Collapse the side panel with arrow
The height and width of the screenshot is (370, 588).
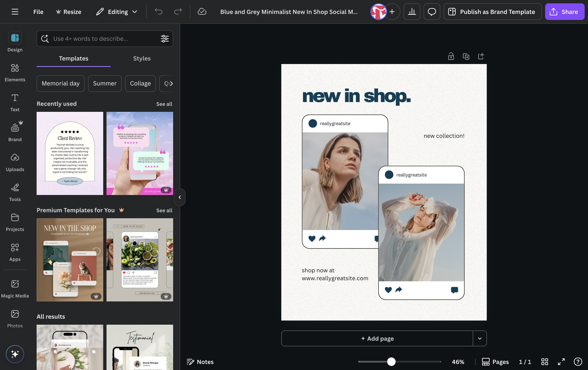[180, 197]
